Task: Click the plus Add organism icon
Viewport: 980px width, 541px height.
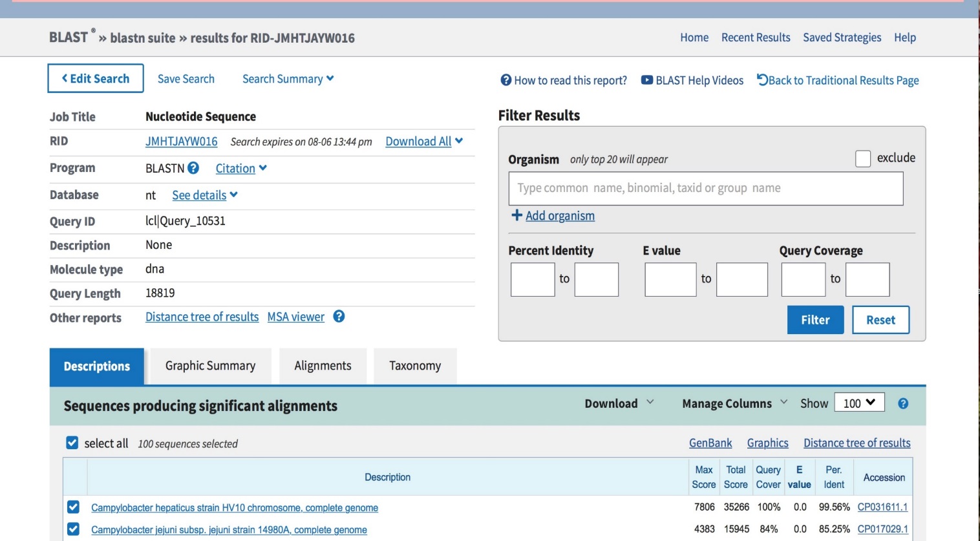Action: click(x=517, y=215)
